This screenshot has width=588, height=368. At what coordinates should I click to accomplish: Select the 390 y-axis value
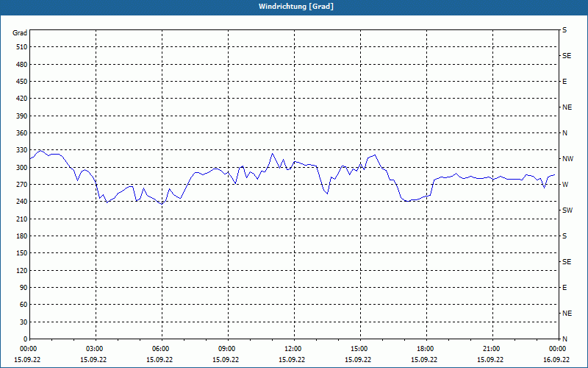point(21,116)
